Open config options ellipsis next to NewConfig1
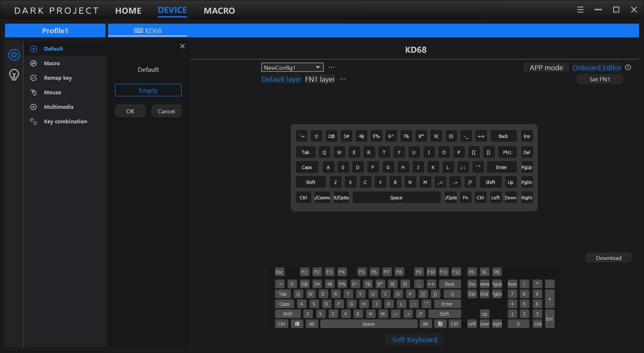Viewport: 644px width, 353px height. tap(332, 67)
